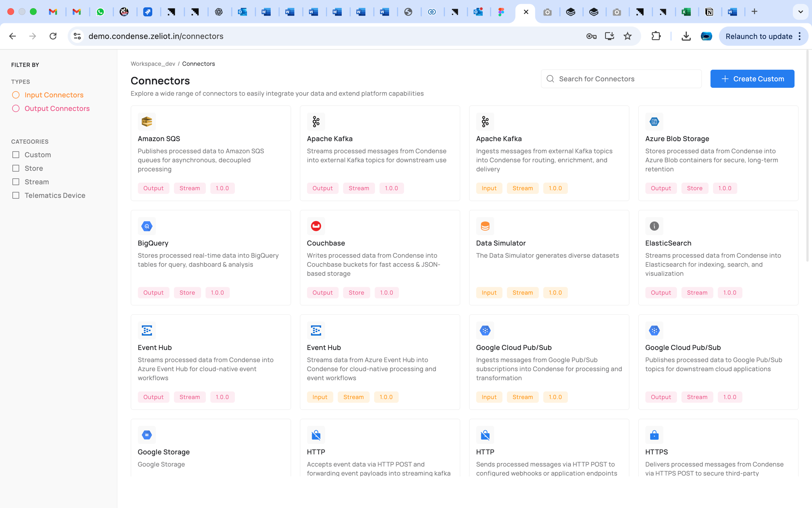
Task: Tick the Telematics Device checkbox
Action: (x=16, y=195)
